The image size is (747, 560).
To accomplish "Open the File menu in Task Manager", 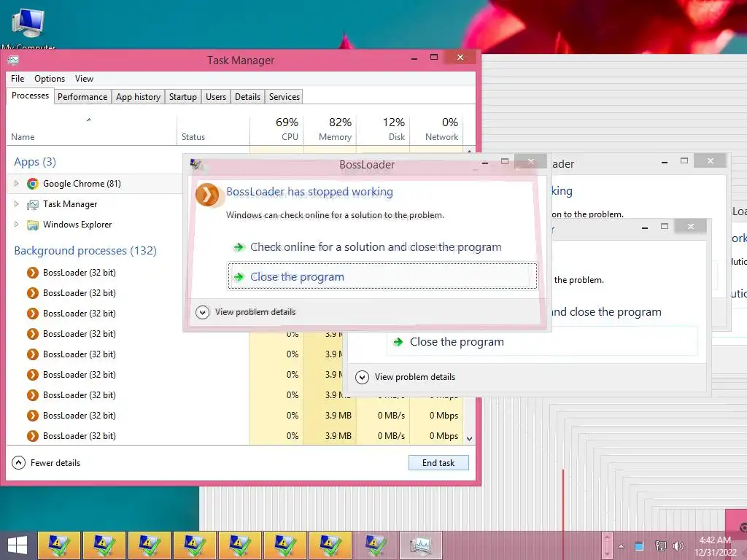I will (18, 79).
